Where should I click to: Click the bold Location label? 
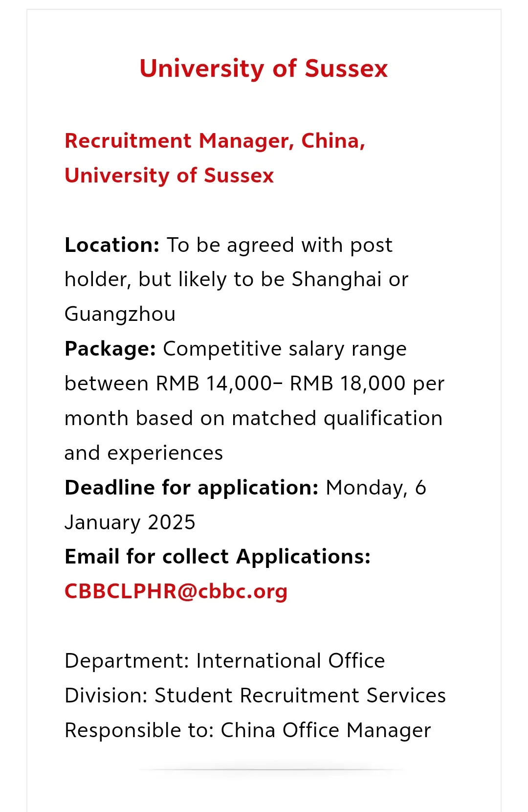coord(112,245)
